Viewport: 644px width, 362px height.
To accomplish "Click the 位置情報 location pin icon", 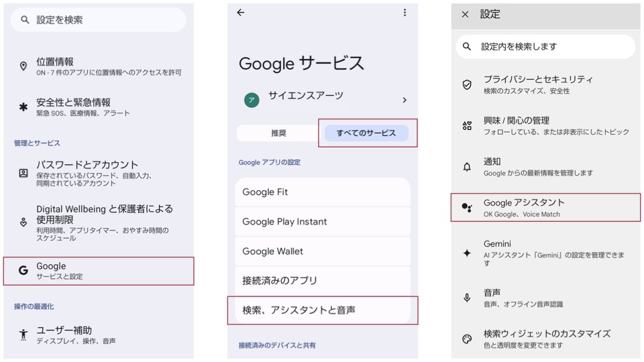I will 23,66.
